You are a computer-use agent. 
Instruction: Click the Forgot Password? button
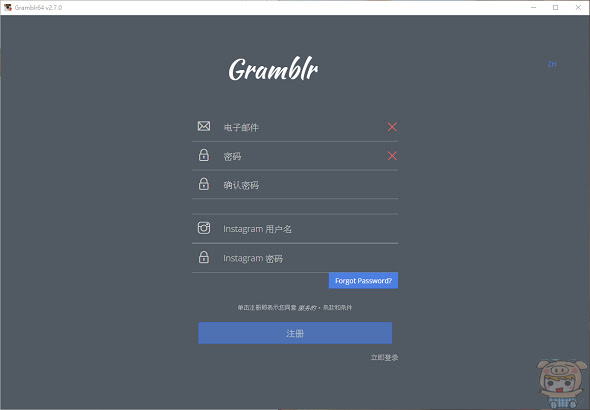[363, 281]
